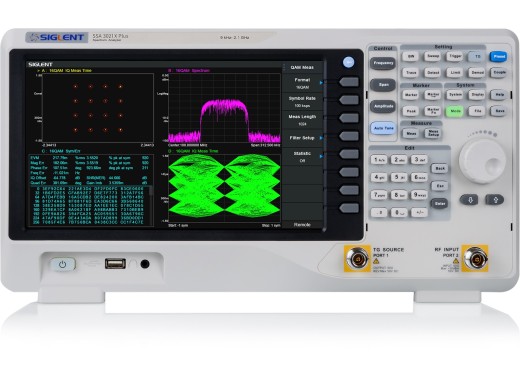Tap the up arrow key below the knob
Viewport: 520px width, 380px height.
point(495,200)
